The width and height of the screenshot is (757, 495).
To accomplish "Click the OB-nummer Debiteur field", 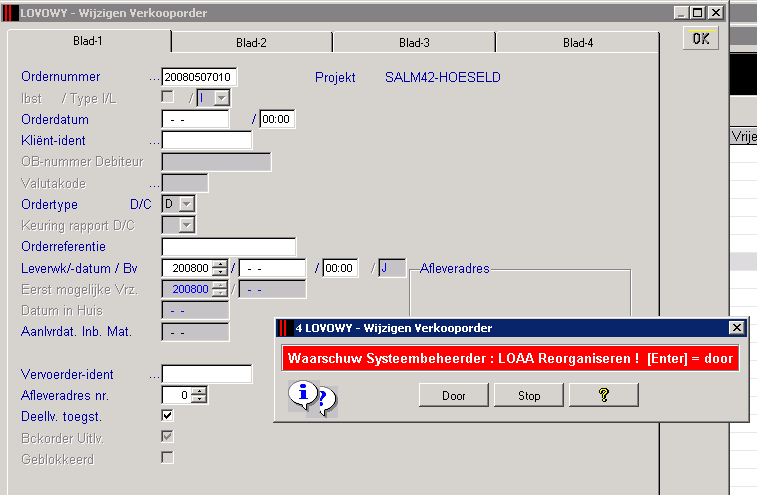I will click(216, 162).
